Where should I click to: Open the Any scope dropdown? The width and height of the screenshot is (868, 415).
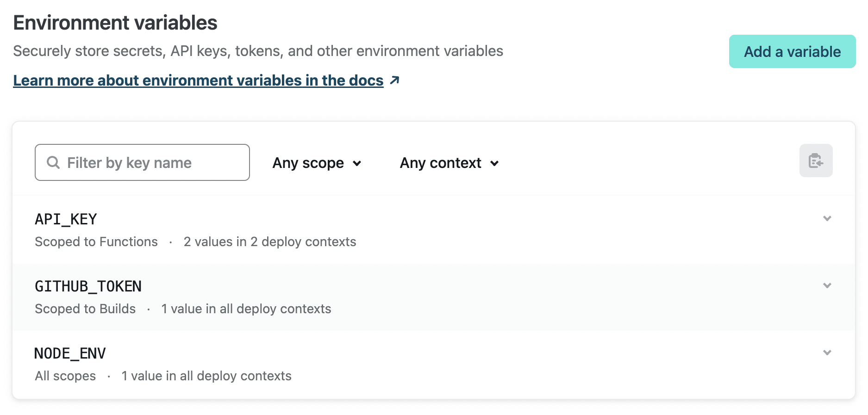click(x=308, y=163)
